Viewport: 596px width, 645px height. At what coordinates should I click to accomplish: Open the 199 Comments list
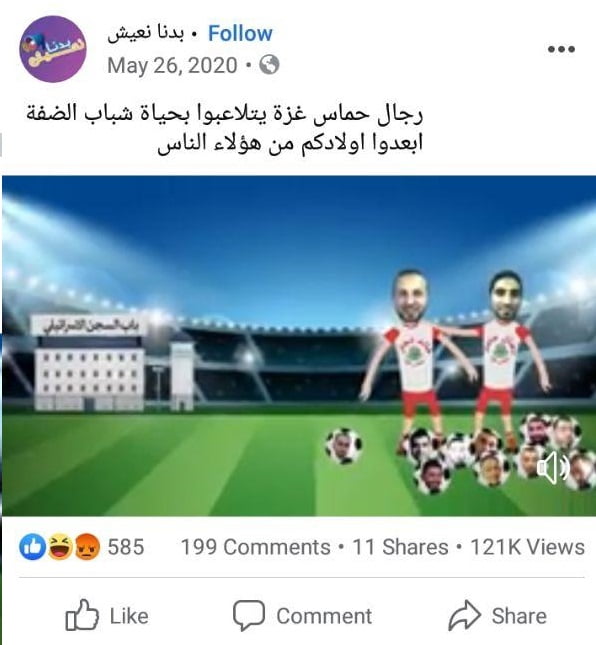(255, 548)
